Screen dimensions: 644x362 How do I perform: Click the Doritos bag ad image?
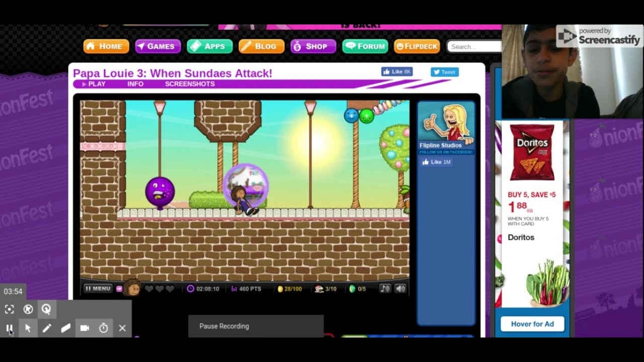coord(532,152)
